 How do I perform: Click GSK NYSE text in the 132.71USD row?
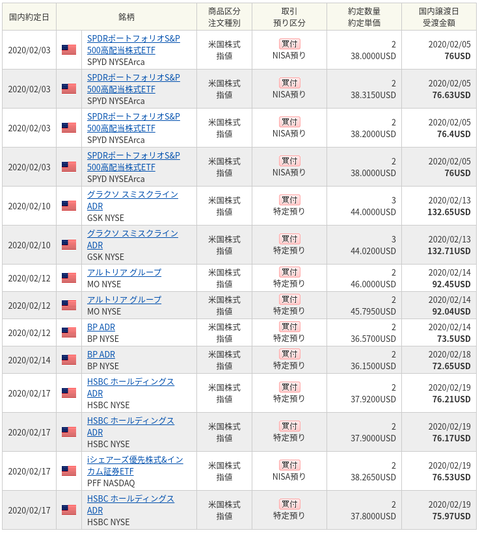(x=105, y=257)
